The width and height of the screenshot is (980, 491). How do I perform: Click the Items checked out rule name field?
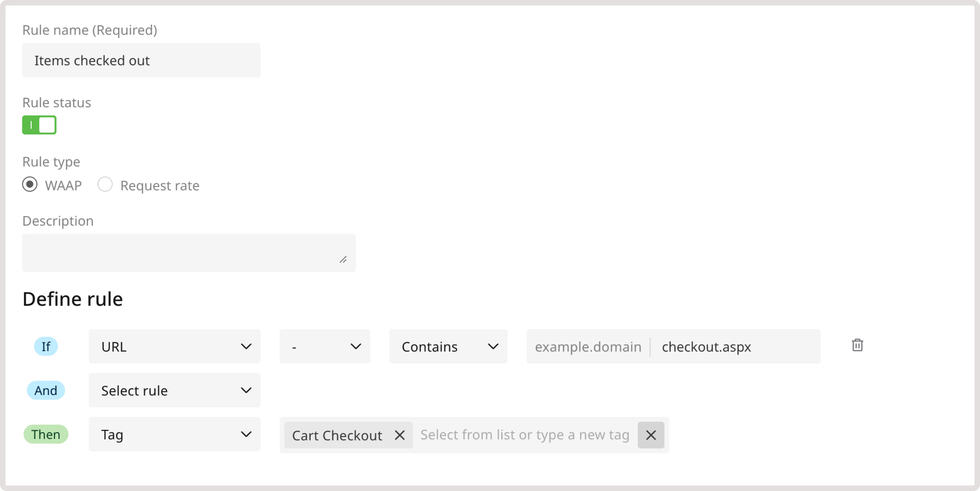141,60
